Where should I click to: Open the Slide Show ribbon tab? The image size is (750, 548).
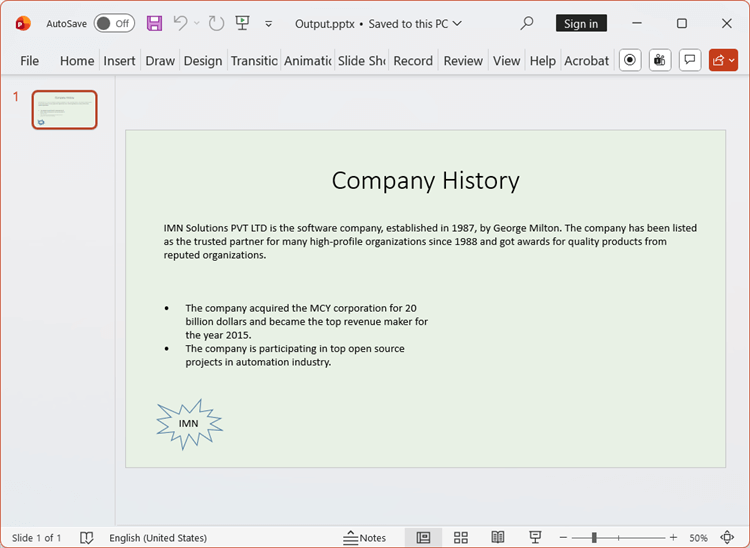point(362,61)
